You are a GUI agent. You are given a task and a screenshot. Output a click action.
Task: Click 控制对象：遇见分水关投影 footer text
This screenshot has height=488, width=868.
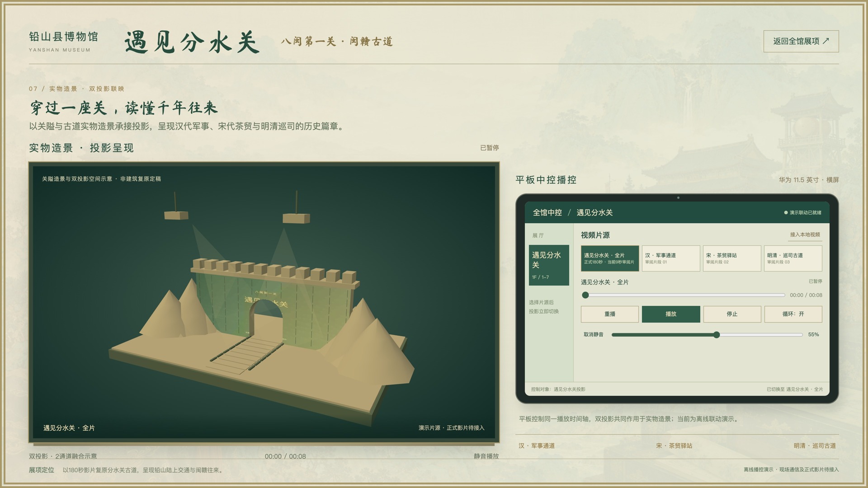pyautogui.click(x=558, y=389)
